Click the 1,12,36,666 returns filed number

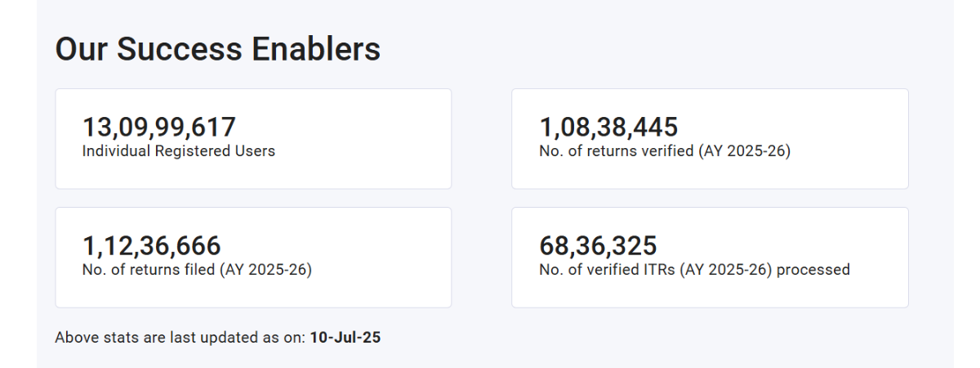tap(152, 246)
